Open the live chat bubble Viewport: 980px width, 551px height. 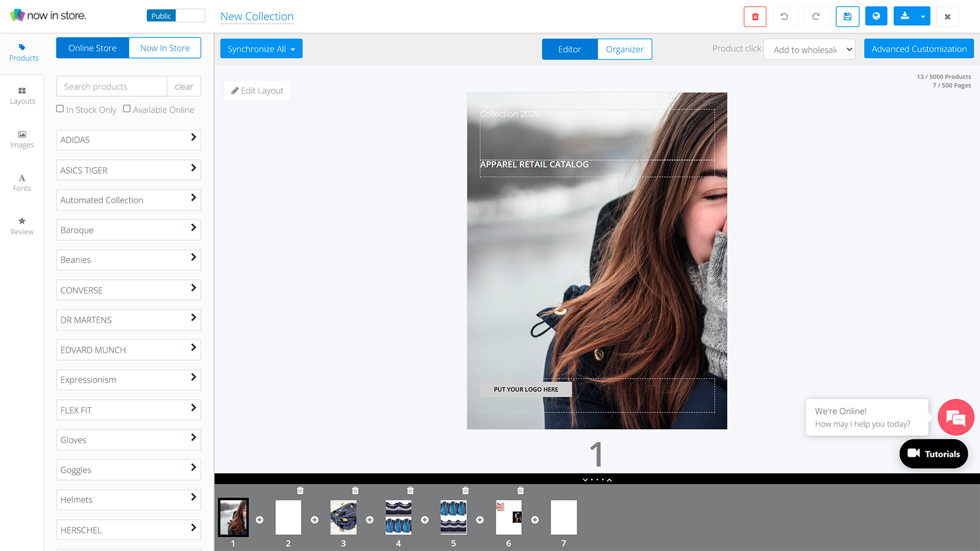coord(956,418)
